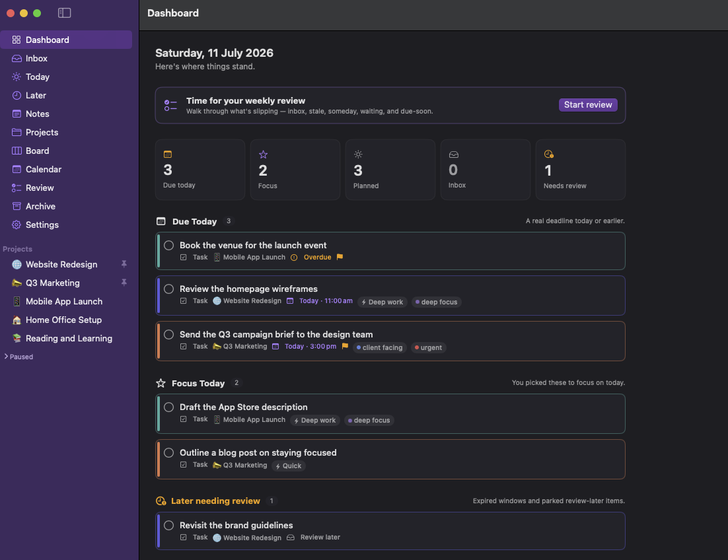Click the Inbox tray icon in sidebar
Image resolution: width=728 pixels, height=560 pixels.
click(x=17, y=59)
